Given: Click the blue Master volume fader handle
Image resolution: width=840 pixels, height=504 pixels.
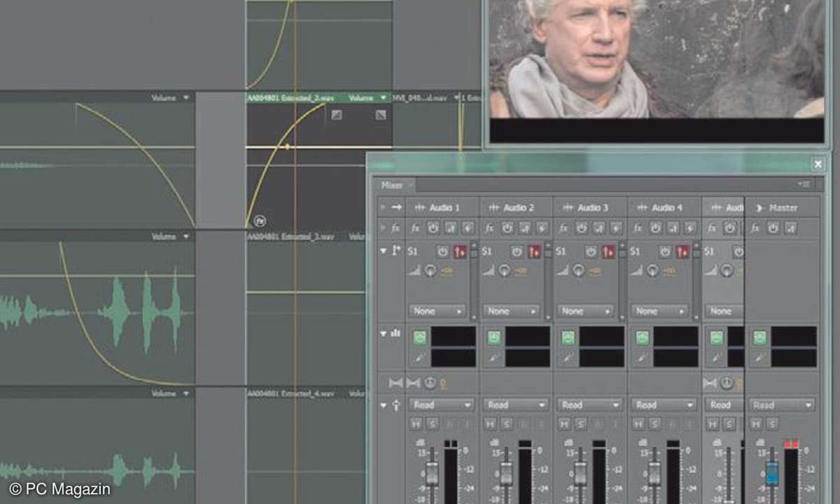Looking at the screenshot, I should pos(772,472).
